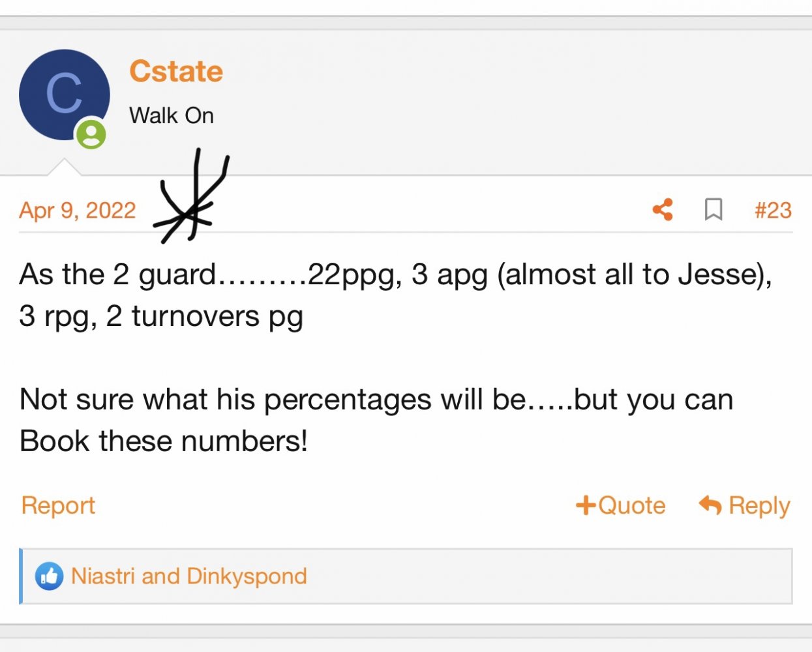Viewport: 812px width, 652px height.
Task: Open the Cstate username profile link
Action: pos(176,71)
